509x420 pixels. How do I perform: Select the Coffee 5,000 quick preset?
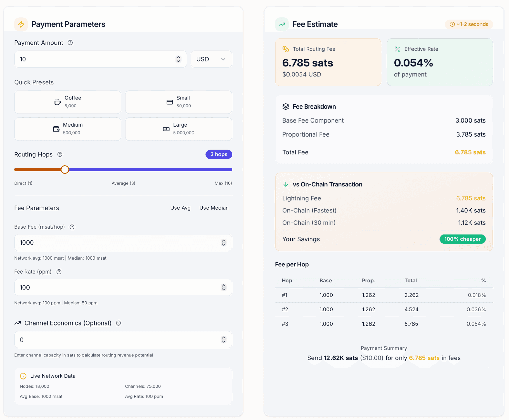[68, 102]
